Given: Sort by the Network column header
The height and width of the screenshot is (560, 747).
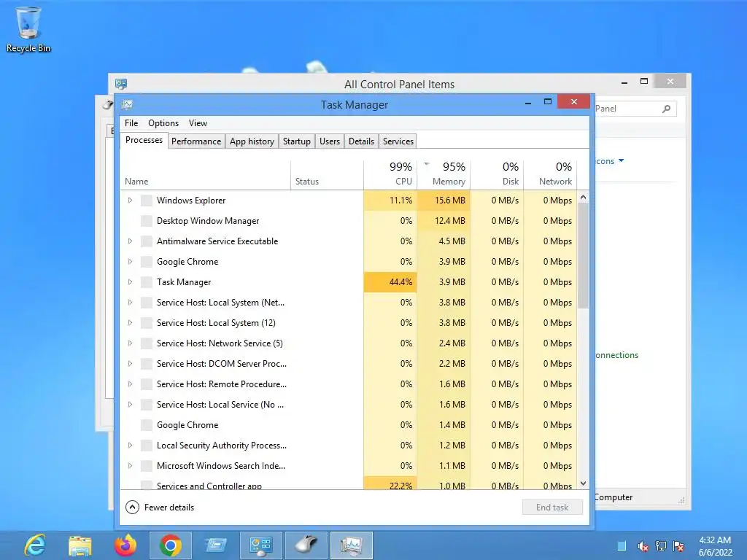Looking at the screenshot, I should click(550, 174).
